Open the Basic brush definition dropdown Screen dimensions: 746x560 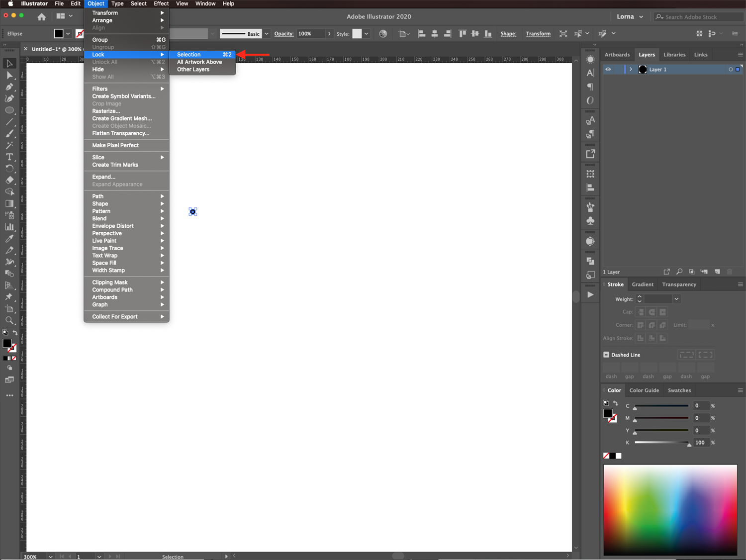point(267,34)
